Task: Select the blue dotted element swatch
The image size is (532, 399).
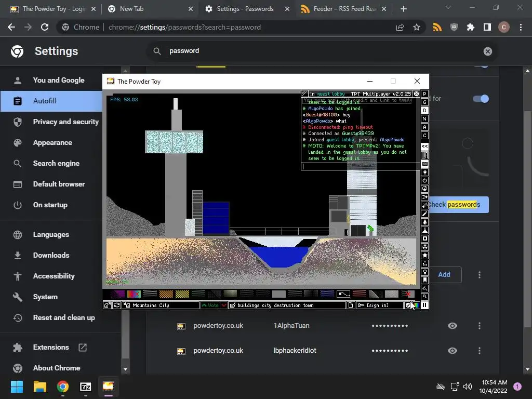Action: click(327, 294)
